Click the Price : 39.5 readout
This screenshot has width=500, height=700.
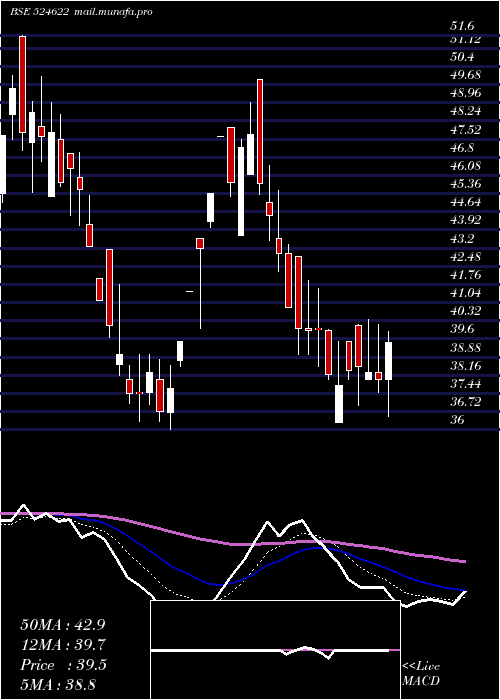point(63,665)
